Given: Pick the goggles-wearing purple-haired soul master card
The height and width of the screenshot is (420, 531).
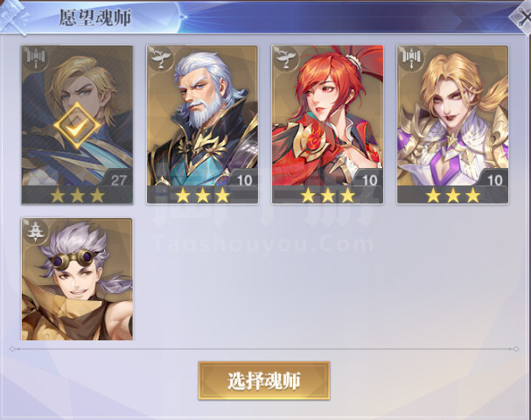Looking at the screenshot, I should [x=77, y=279].
